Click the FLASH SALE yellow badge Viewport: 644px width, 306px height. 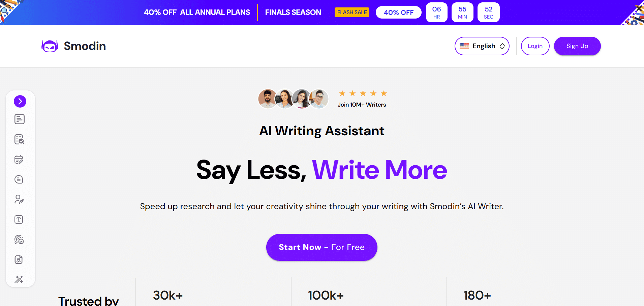tap(352, 12)
